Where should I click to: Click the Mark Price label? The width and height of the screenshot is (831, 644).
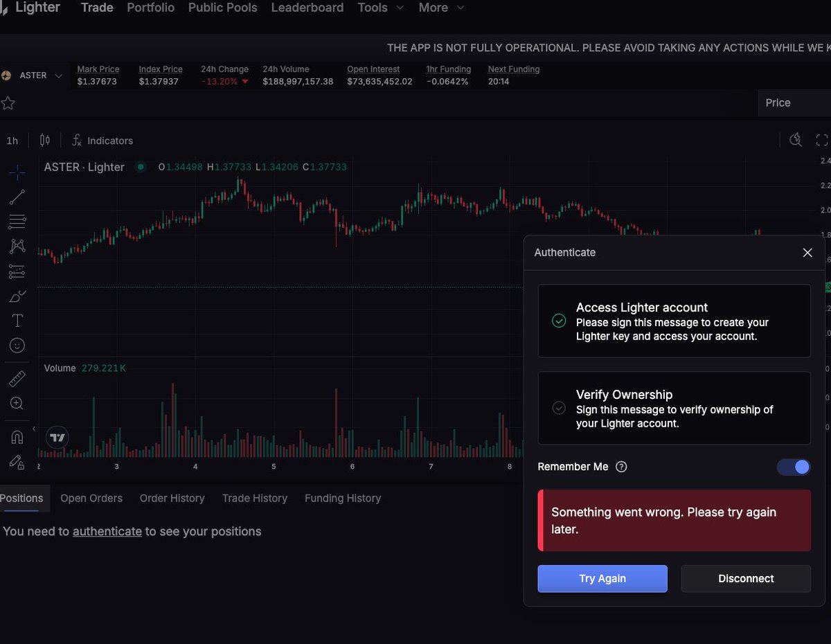point(98,69)
